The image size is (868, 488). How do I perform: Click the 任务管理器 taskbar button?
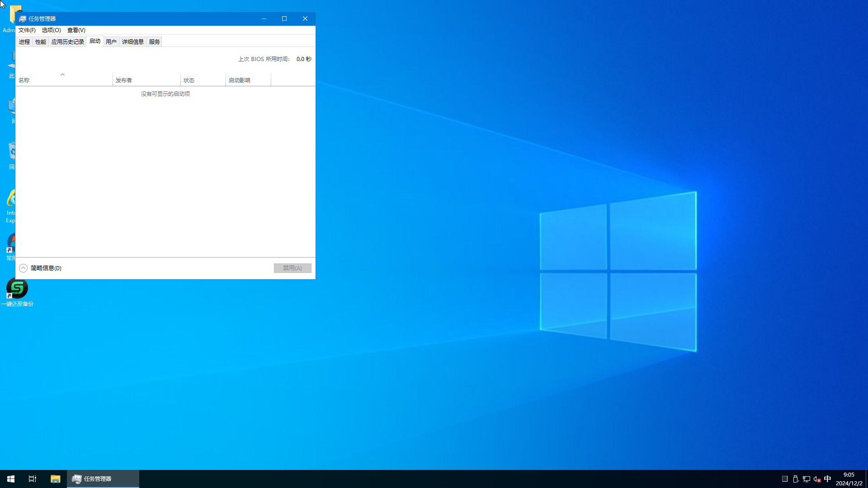[103, 479]
